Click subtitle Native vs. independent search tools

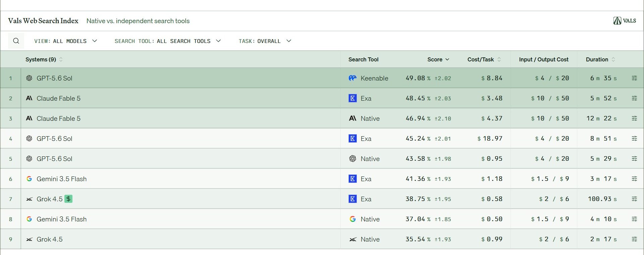coord(138,21)
